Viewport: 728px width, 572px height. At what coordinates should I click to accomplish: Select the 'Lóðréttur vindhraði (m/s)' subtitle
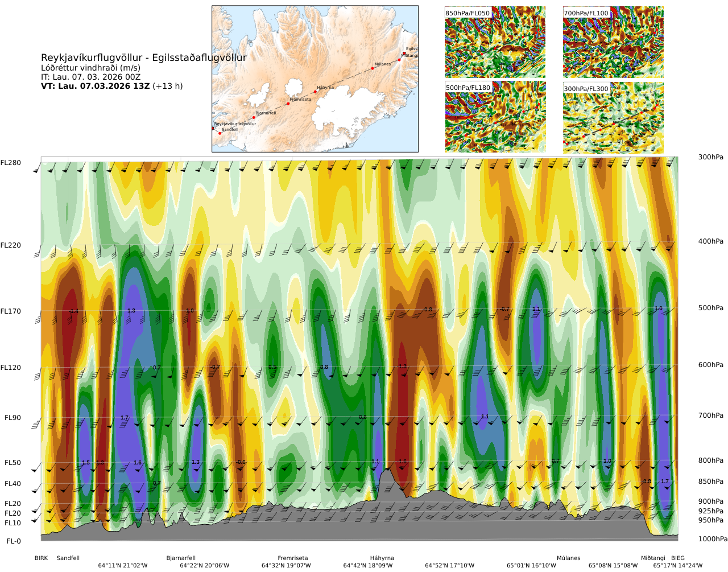coord(91,68)
